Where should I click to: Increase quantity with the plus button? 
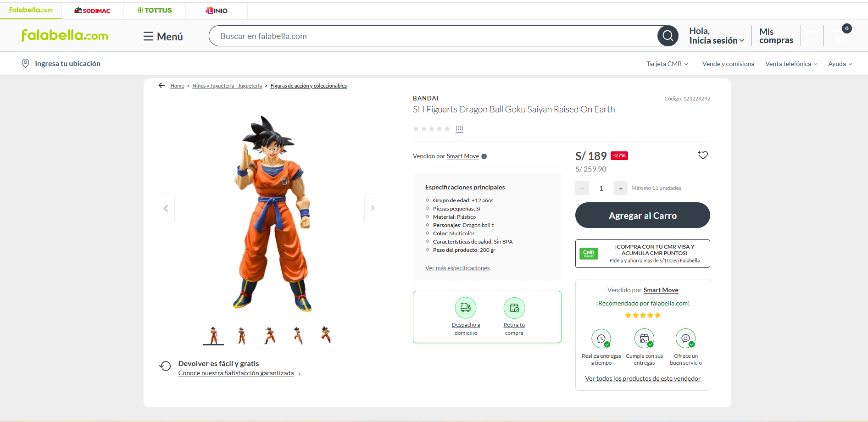point(620,188)
